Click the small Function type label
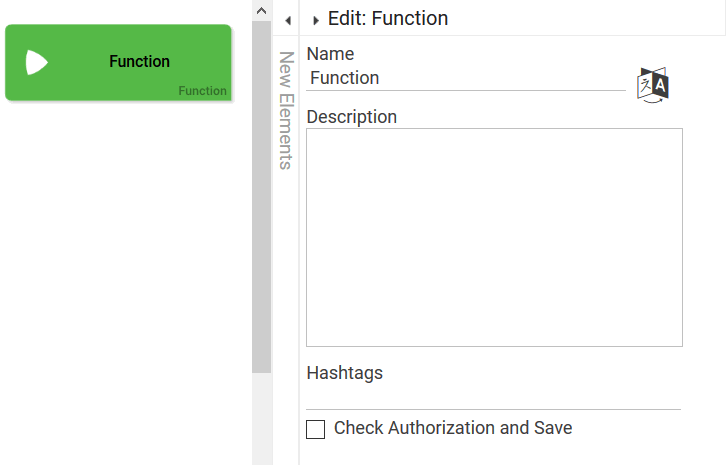Image resolution: width=726 pixels, height=465 pixels. coord(202,91)
